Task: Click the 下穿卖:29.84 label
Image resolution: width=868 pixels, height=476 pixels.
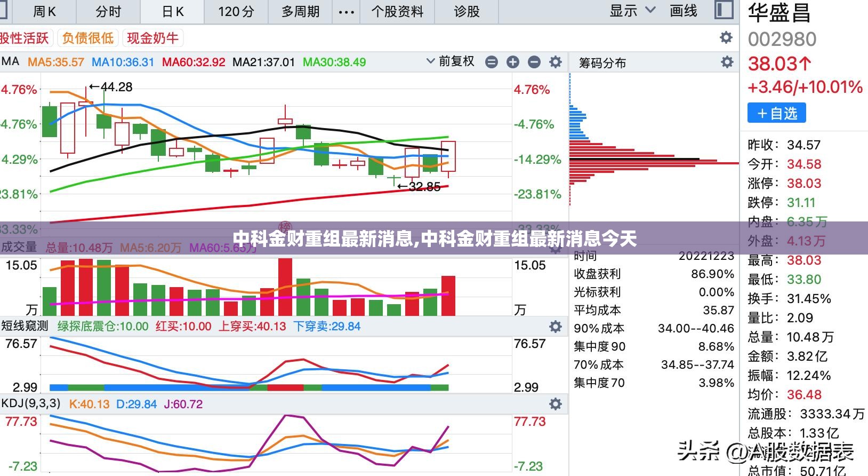Action: [327, 326]
